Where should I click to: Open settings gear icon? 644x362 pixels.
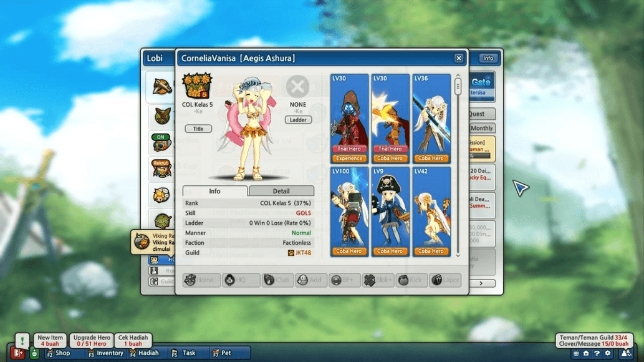[x=608, y=353]
